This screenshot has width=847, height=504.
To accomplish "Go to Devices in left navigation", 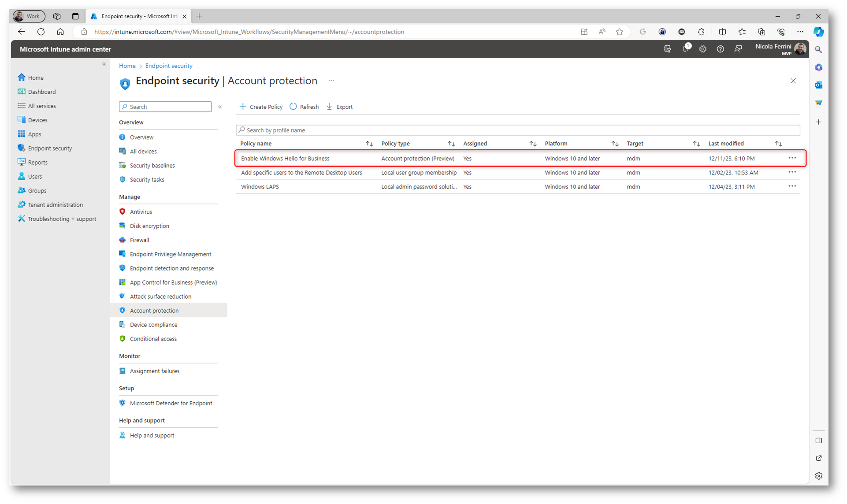I will [x=37, y=120].
